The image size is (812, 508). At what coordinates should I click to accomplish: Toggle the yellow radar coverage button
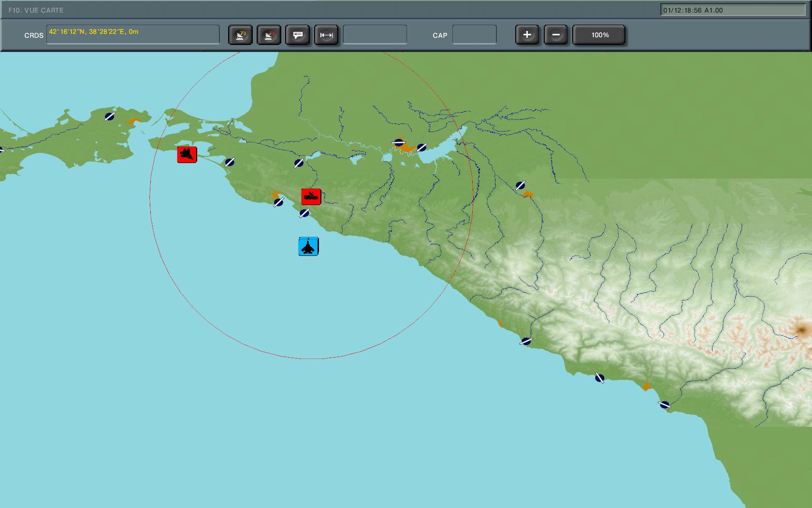click(240, 35)
